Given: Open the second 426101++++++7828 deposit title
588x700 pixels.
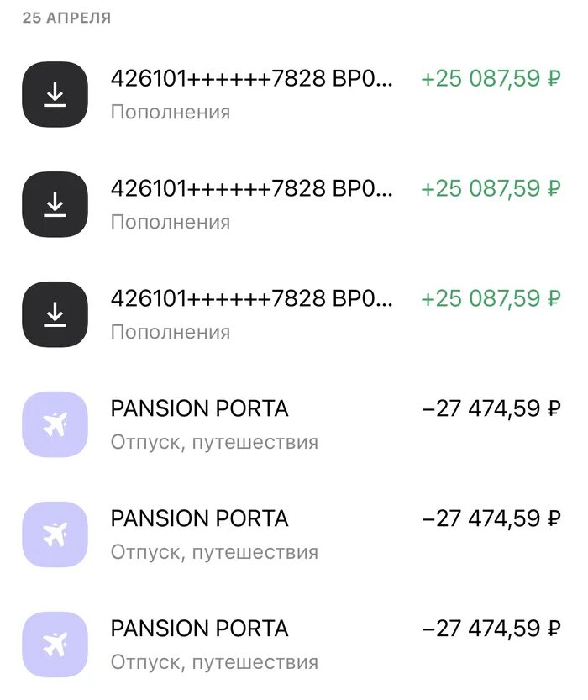Looking at the screenshot, I should pyautogui.click(x=252, y=188).
